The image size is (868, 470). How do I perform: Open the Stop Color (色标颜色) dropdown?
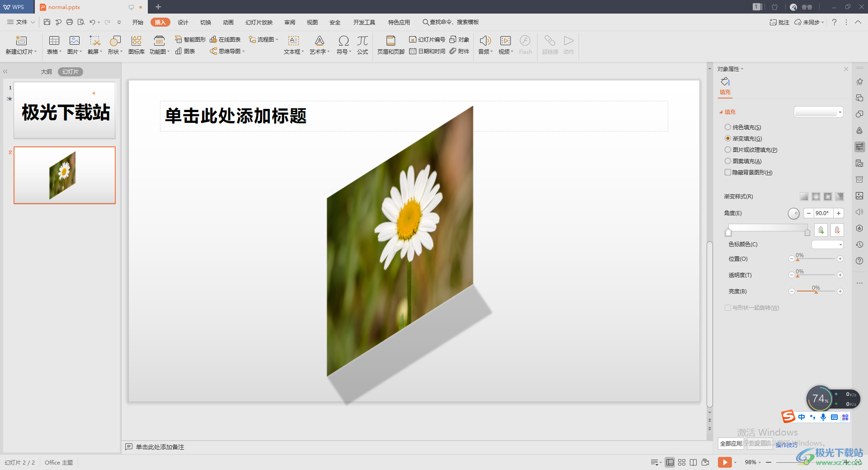(828, 244)
